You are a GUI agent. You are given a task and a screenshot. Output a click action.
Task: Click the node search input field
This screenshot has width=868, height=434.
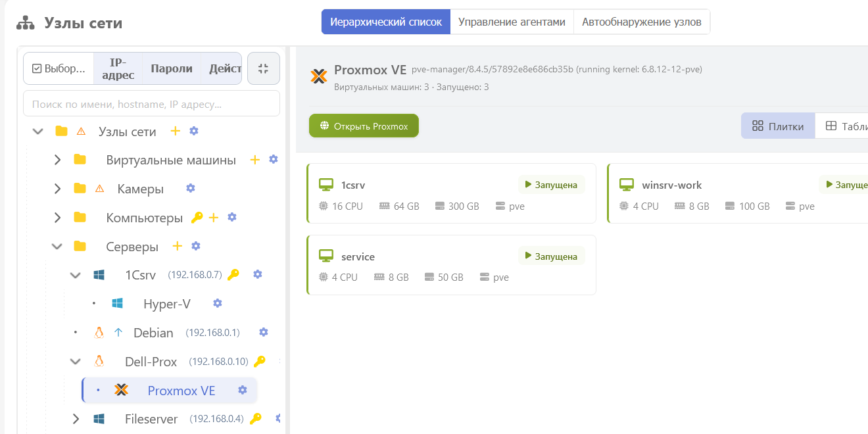pyautogui.click(x=151, y=104)
